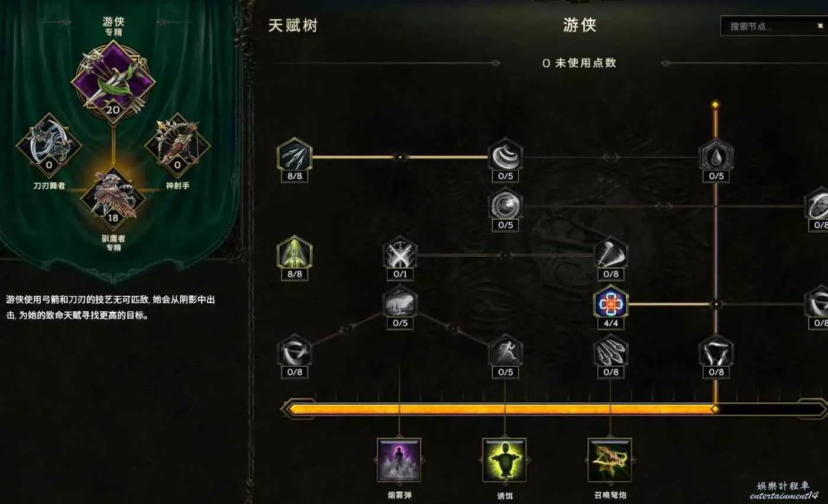The height and width of the screenshot is (504, 828).
Task: Click the running figure talent node 0/5
Action: [506, 351]
